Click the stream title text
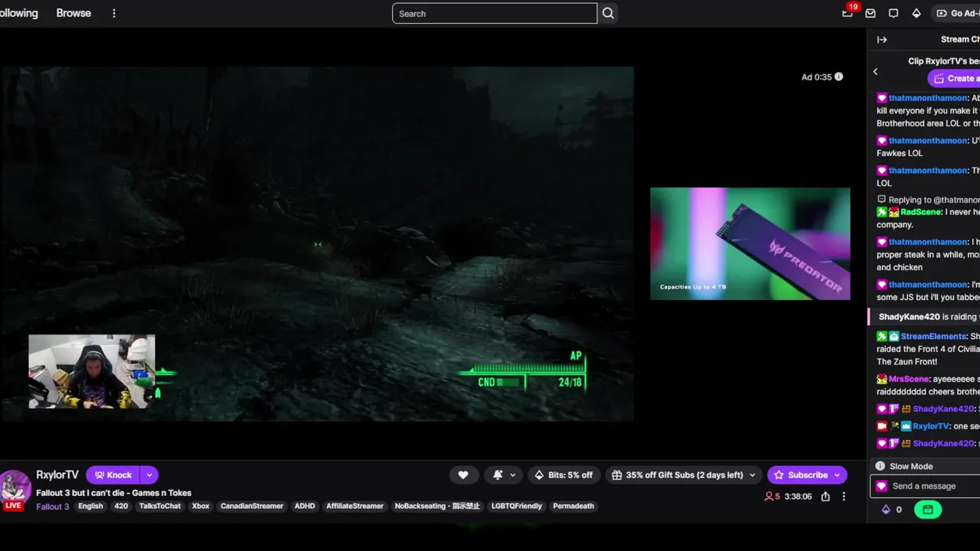 pos(113,493)
